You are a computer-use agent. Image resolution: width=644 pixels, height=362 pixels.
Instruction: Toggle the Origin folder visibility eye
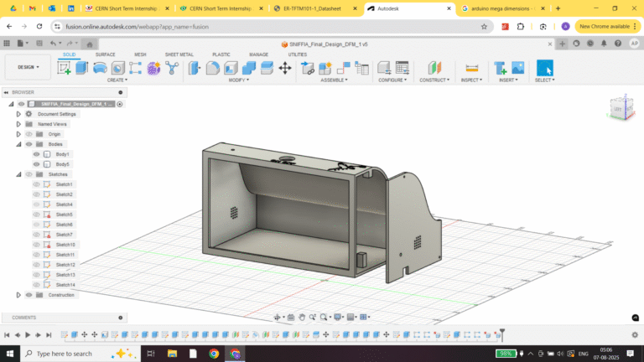click(x=29, y=134)
